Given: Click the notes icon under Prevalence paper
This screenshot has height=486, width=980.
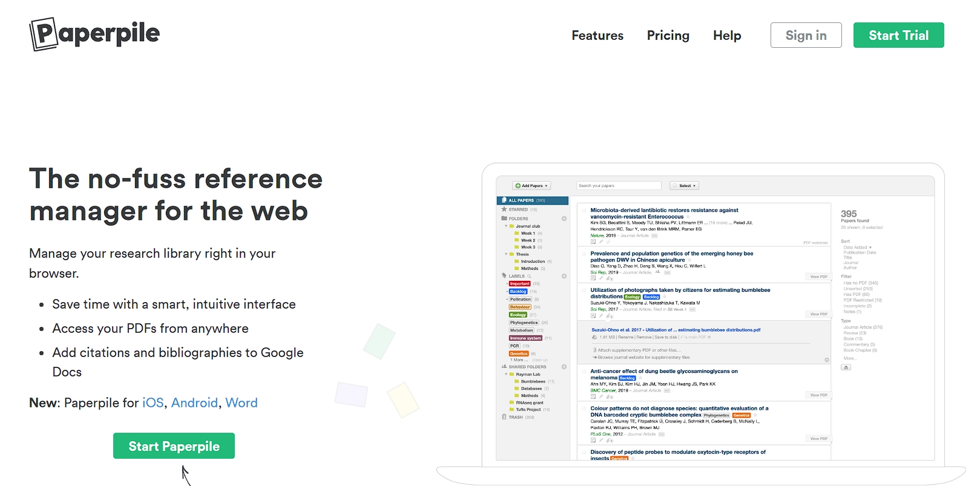Looking at the screenshot, I should (x=593, y=278).
